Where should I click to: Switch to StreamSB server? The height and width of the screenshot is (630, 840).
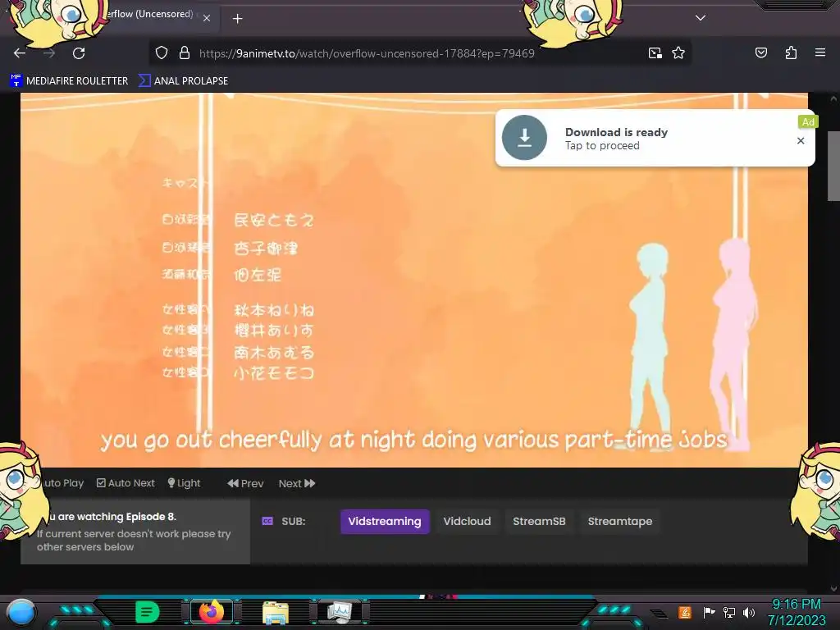click(x=539, y=521)
